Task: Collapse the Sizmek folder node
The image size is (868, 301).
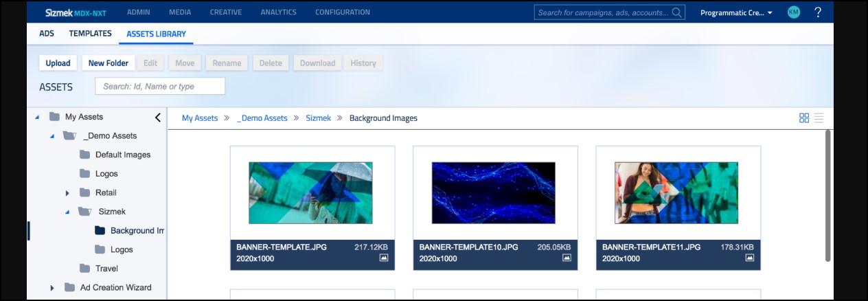Action: [x=67, y=212]
